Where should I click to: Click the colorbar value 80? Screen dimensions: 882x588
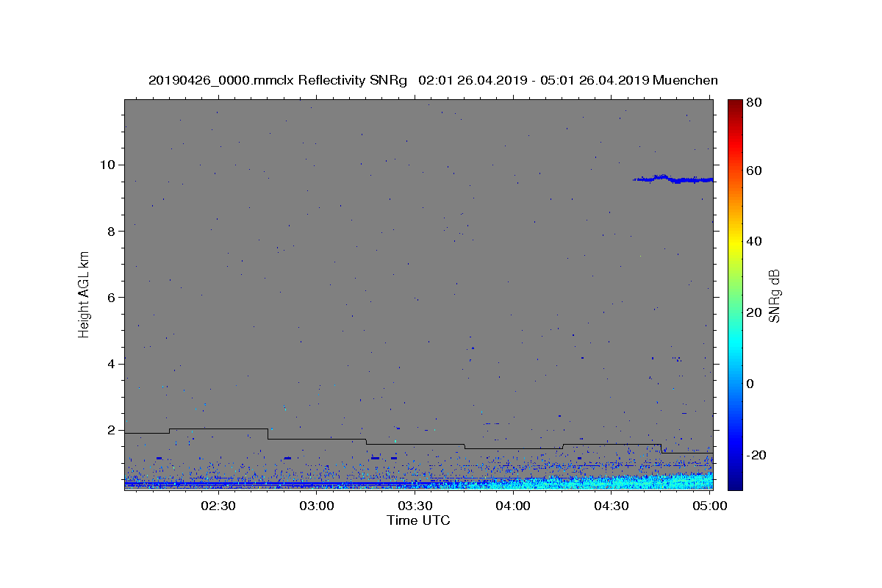pyautogui.click(x=755, y=103)
